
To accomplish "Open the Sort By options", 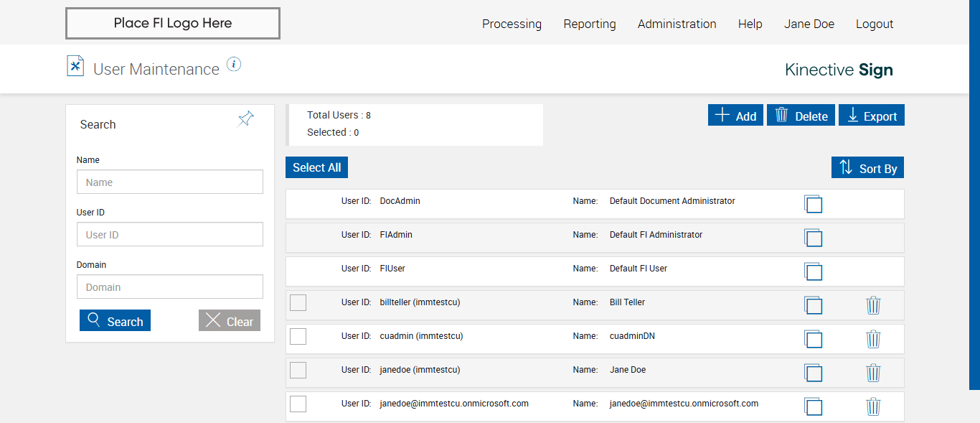I will click(867, 168).
